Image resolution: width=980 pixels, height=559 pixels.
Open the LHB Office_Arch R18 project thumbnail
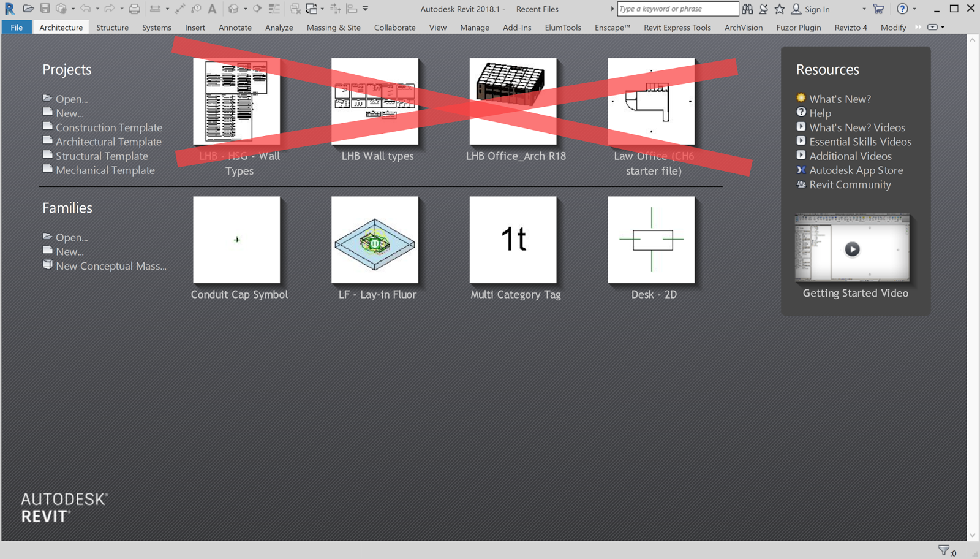(x=513, y=102)
